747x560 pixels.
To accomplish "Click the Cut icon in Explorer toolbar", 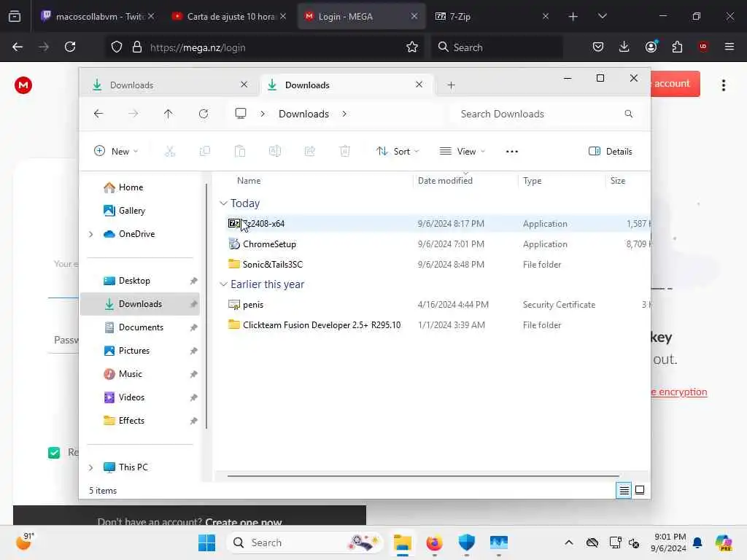I will (169, 152).
